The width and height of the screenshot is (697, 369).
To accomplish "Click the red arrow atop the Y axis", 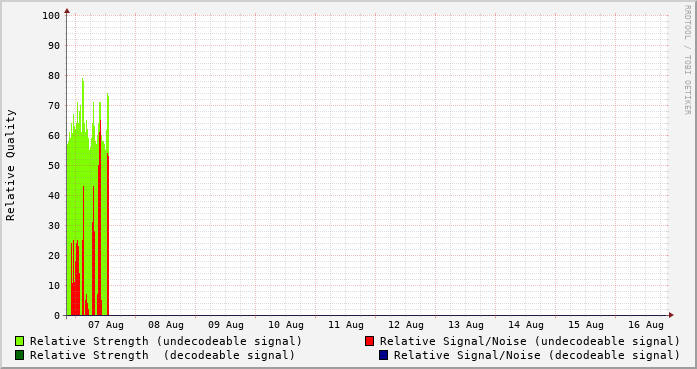I will [67, 11].
